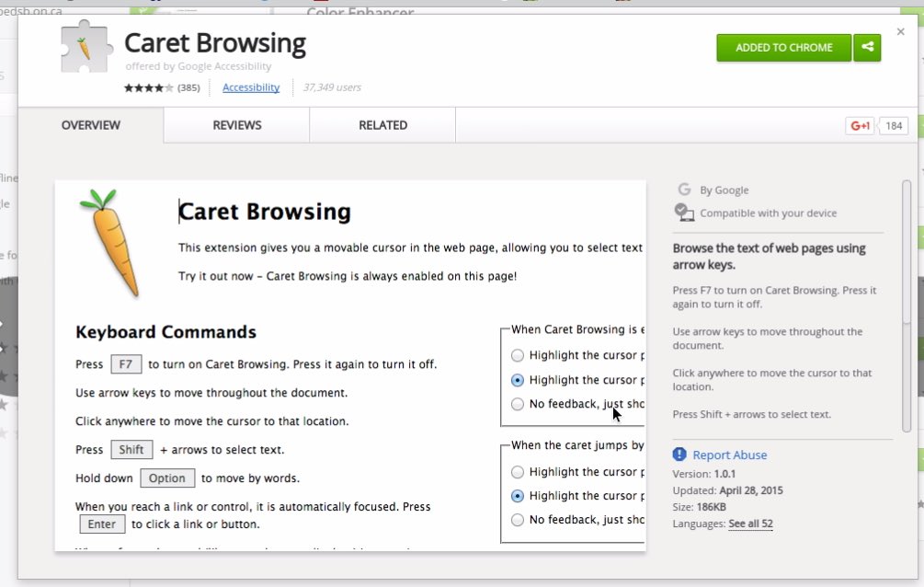Click the G+1 button
Image resolution: width=924 pixels, height=587 pixels.
860,126
